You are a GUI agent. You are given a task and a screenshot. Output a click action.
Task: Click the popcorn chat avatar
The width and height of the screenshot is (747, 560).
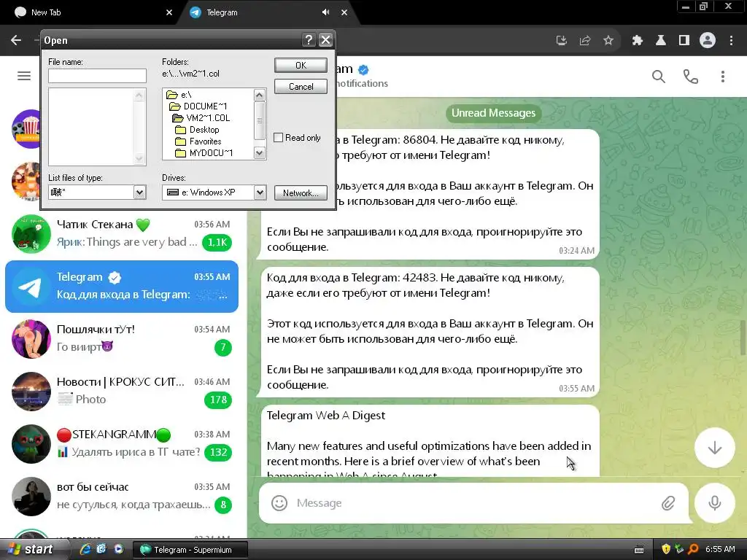pyautogui.click(x=25, y=129)
